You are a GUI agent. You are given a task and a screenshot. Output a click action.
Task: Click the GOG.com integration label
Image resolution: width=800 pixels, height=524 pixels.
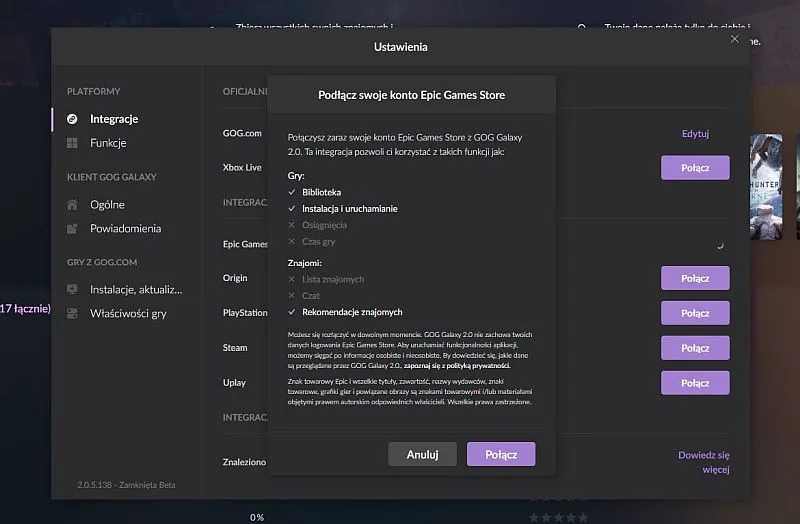point(242,133)
